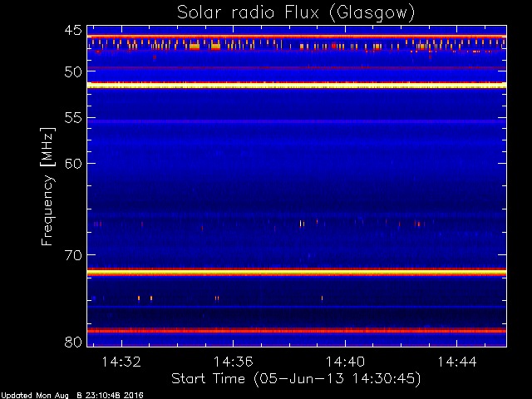The height and width of the screenshot is (399, 532).
Task: Click the "Start Time (05-Jun-13 14:30:45)" label
Action: [296, 379]
